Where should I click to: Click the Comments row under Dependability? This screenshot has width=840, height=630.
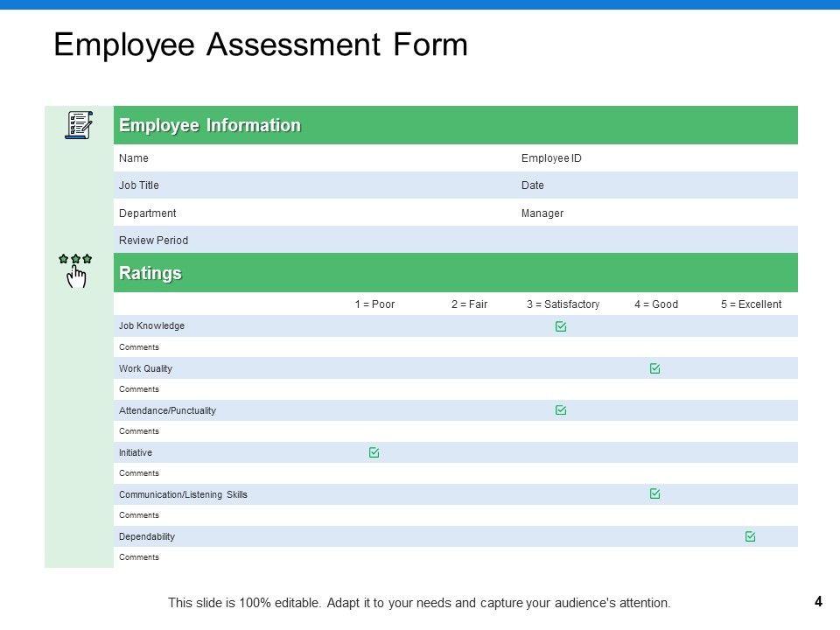click(139, 557)
